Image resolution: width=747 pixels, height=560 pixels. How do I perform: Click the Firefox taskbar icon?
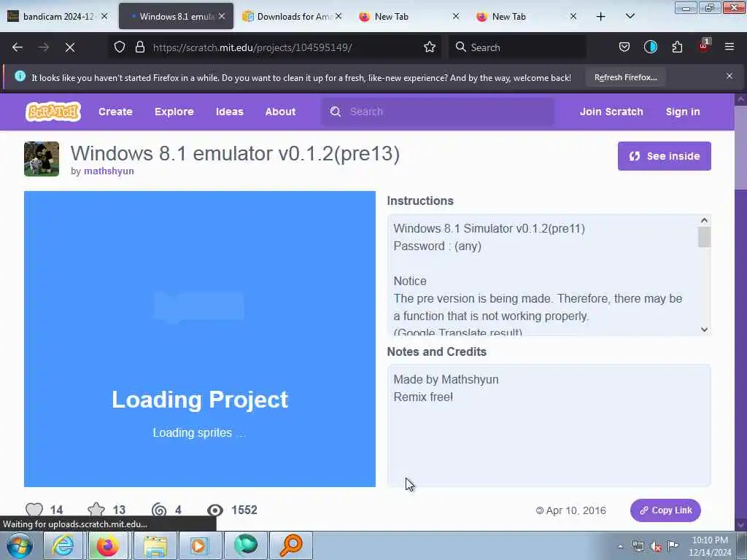click(107, 545)
